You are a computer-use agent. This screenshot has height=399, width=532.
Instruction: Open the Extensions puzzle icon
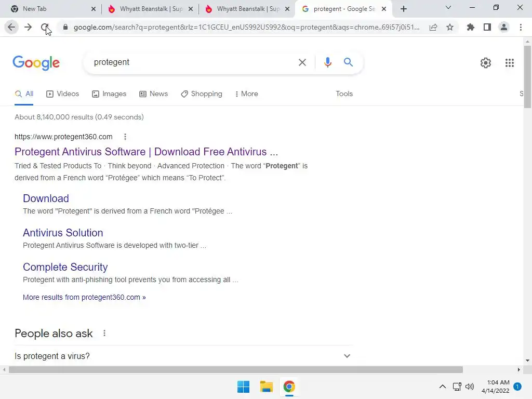coord(470,27)
